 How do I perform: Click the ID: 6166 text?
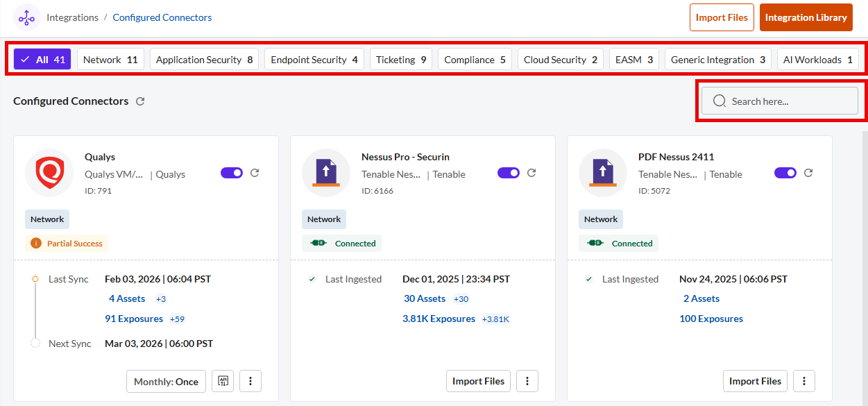point(377,191)
